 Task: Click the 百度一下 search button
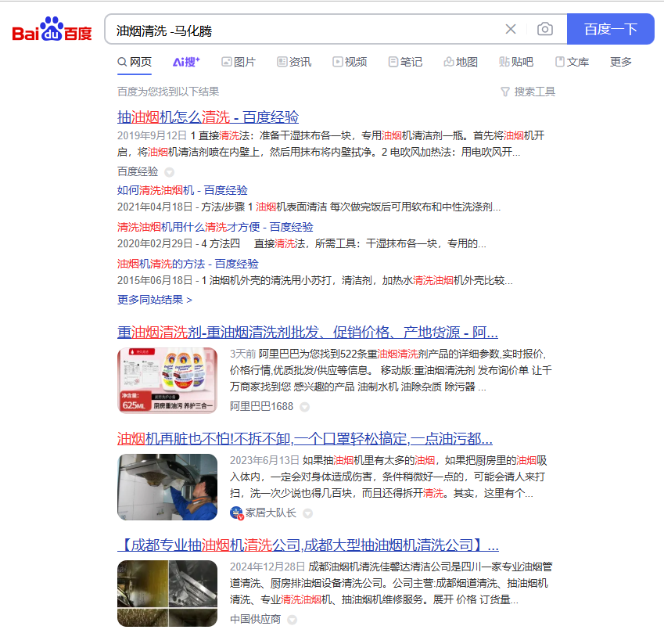pyautogui.click(x=611, y=29)
